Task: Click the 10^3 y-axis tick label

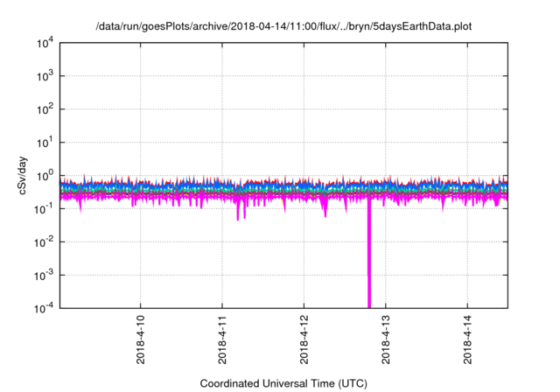Action: (45, 76)
